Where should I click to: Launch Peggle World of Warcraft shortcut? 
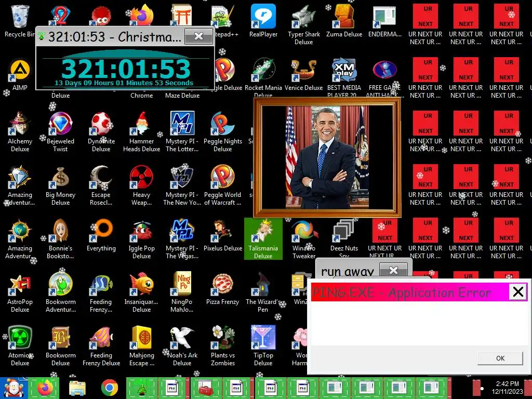pos(222,185)
